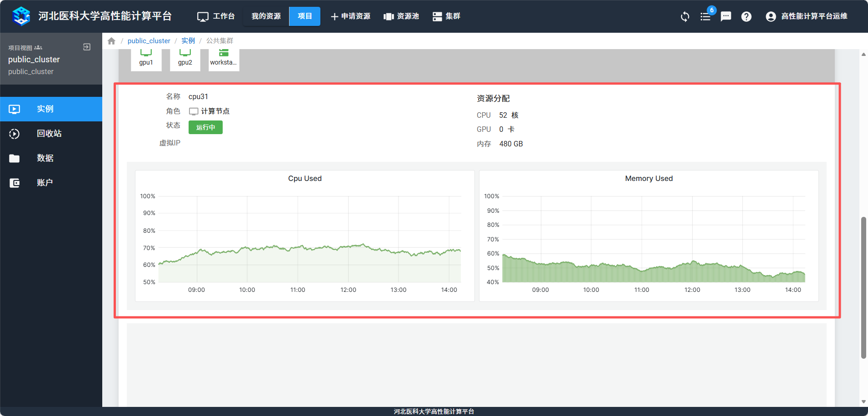Image resolution: width=868 pixels, height=416 pixels.
Task: Select the workstation node tile
Action: click(x=224, y=59)
